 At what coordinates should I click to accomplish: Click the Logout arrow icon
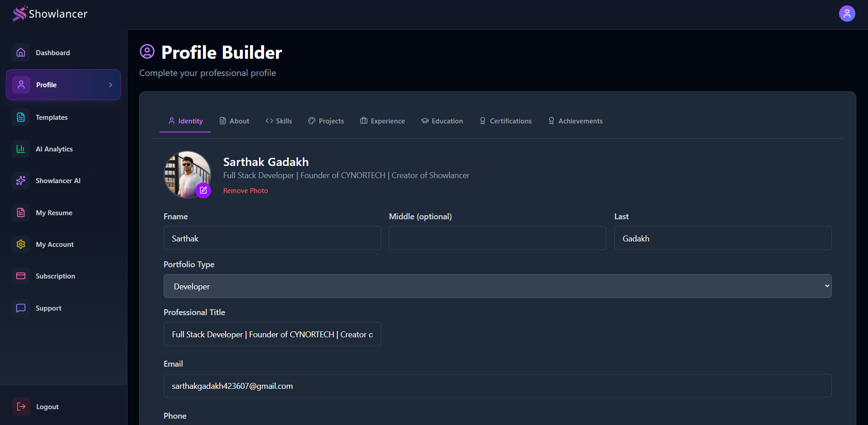[x=21, y=406]
